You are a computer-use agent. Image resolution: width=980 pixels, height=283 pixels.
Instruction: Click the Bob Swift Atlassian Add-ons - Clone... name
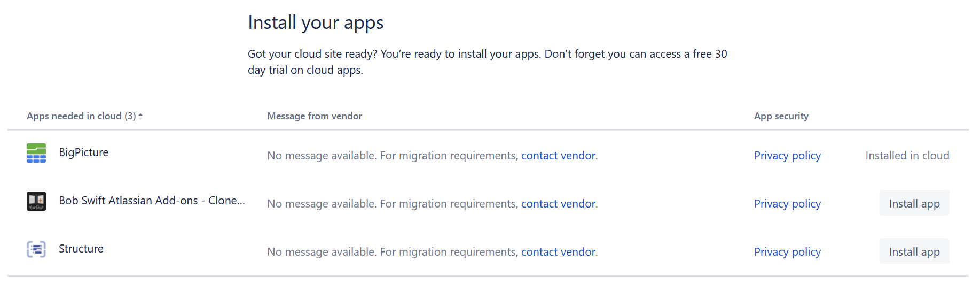[152, 201]
